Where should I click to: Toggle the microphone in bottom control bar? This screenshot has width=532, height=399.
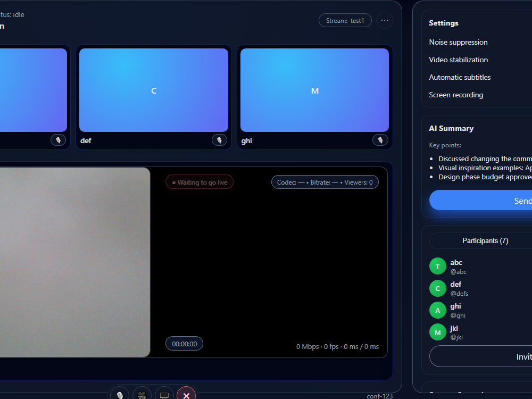[120, 395]
